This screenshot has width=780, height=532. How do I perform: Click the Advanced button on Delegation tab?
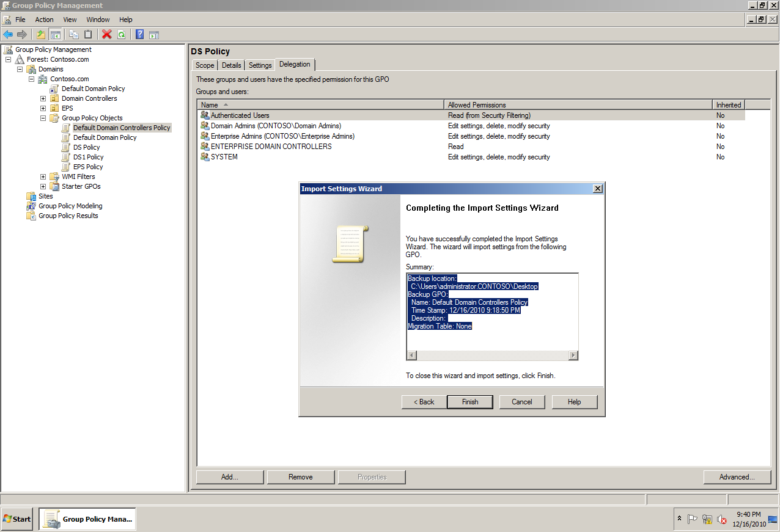pos(737,476)
